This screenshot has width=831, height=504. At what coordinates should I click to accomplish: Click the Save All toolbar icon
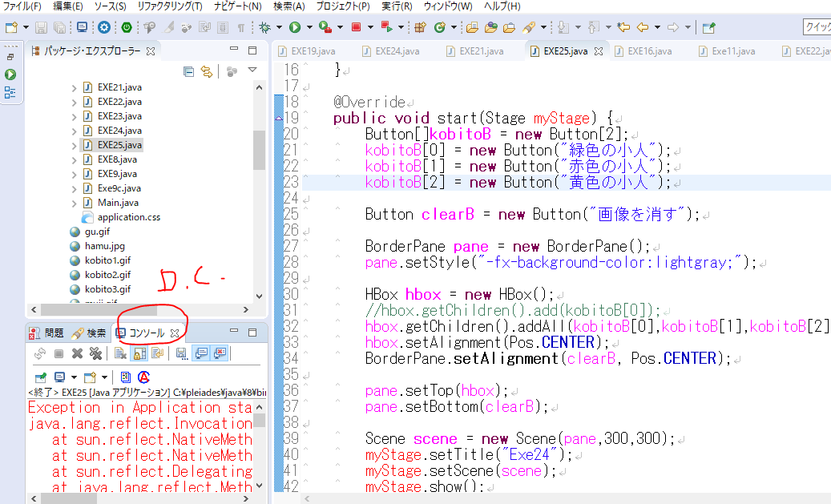click(60, 27)
